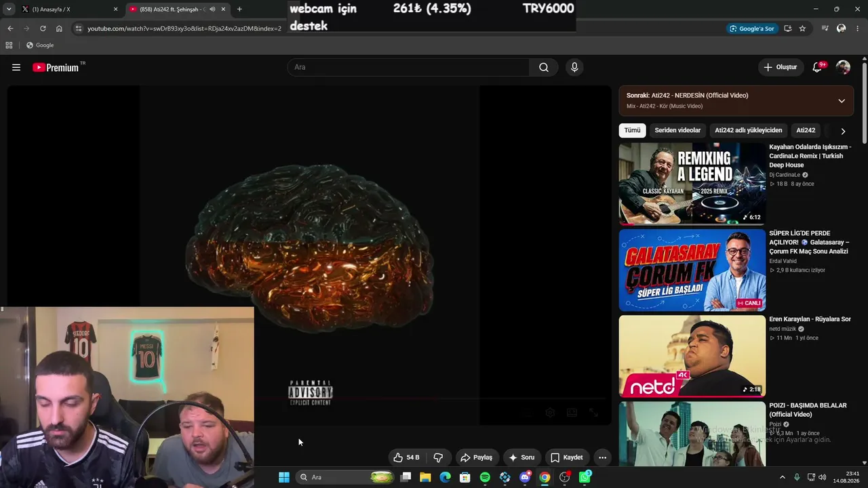Click the Google'a Sor button

click(x=751, y=28)
